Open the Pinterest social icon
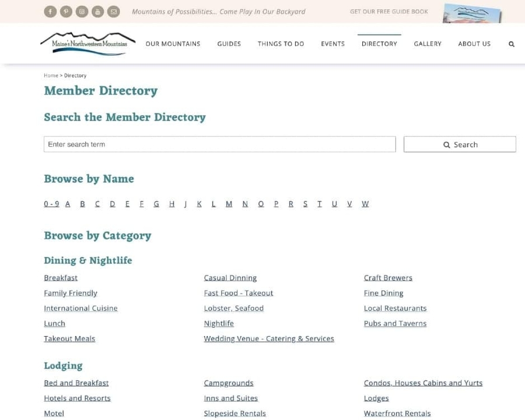525x420 pixels. pos(66,11)
